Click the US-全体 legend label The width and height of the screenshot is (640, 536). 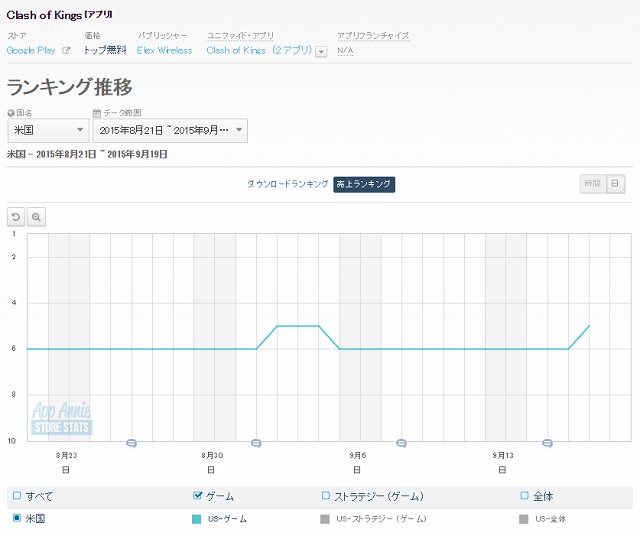[551, 519]
